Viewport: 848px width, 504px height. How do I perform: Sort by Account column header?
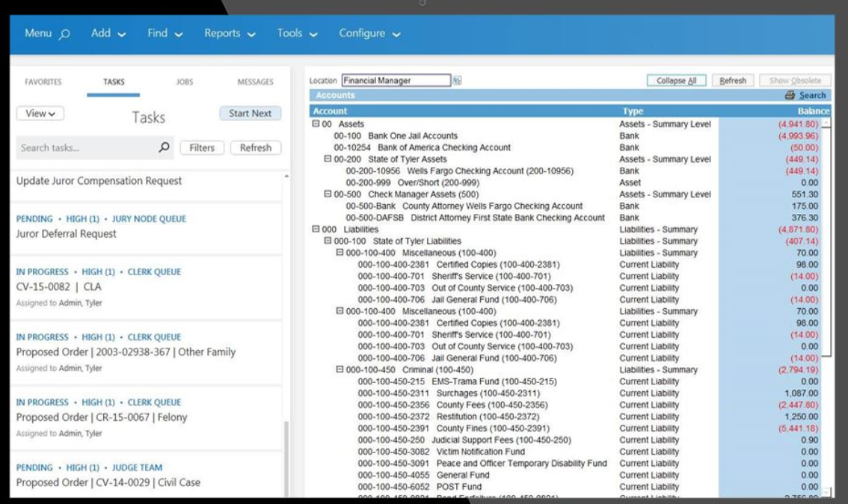pyautogui.click(x=330, y=111)
